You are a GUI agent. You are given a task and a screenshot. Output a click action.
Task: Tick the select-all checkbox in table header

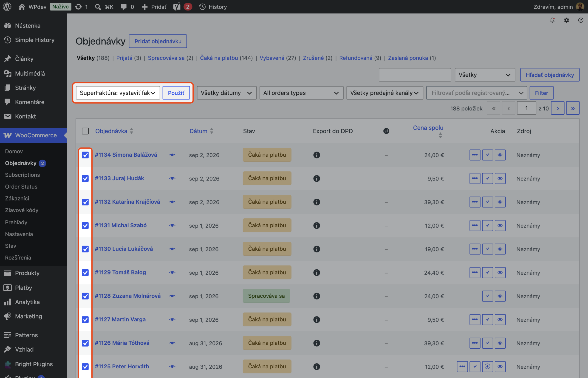85,131
